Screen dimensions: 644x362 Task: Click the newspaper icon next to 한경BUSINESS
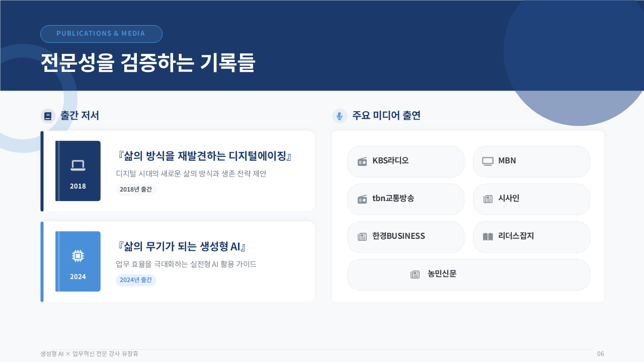coord(362,237)
